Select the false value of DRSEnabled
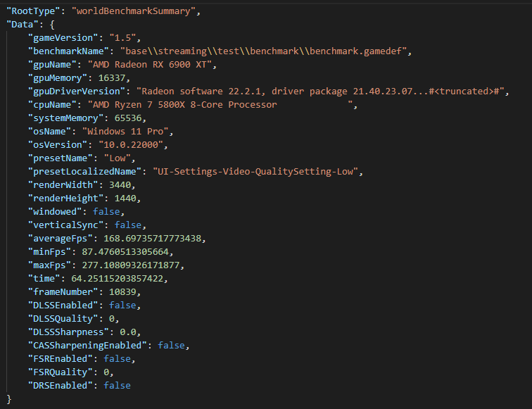This screenshot has height=409, width=532. [118, 386]
